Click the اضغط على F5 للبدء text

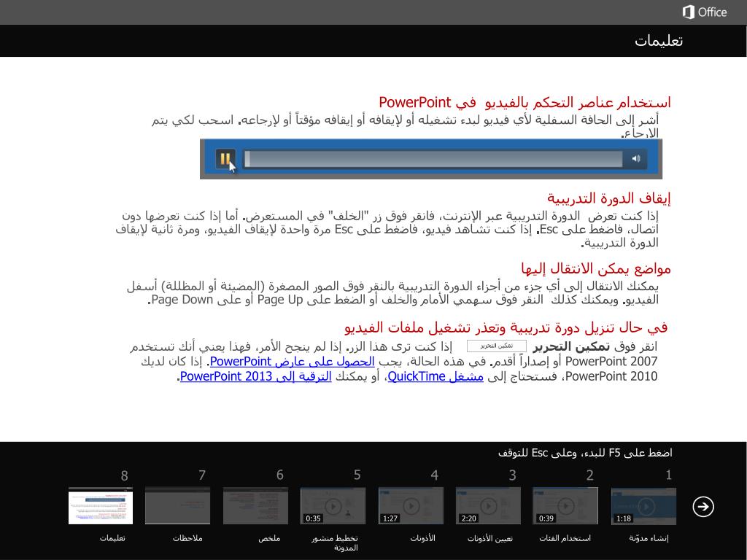[x=585, y=452]
